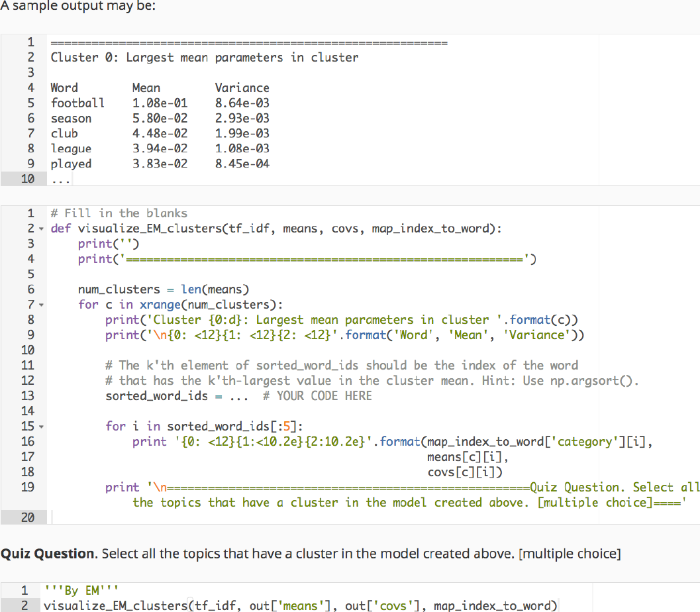Image resolution: width=700 pixels, height=612 pixels.
Task: Click the 'season' output row
Action: (x=160, y=119)
